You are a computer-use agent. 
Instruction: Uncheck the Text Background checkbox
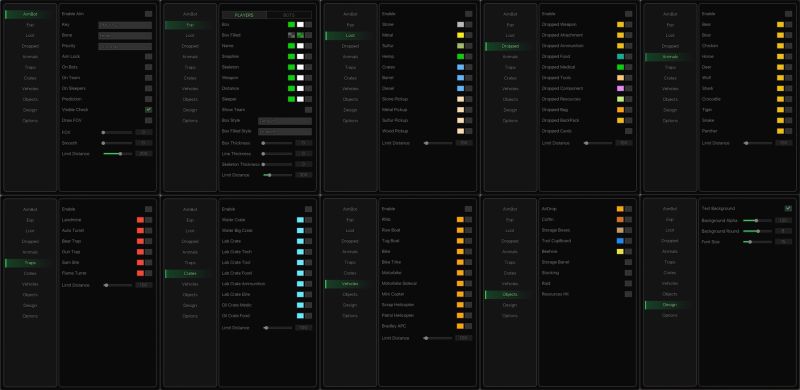[x=788, y=209]
